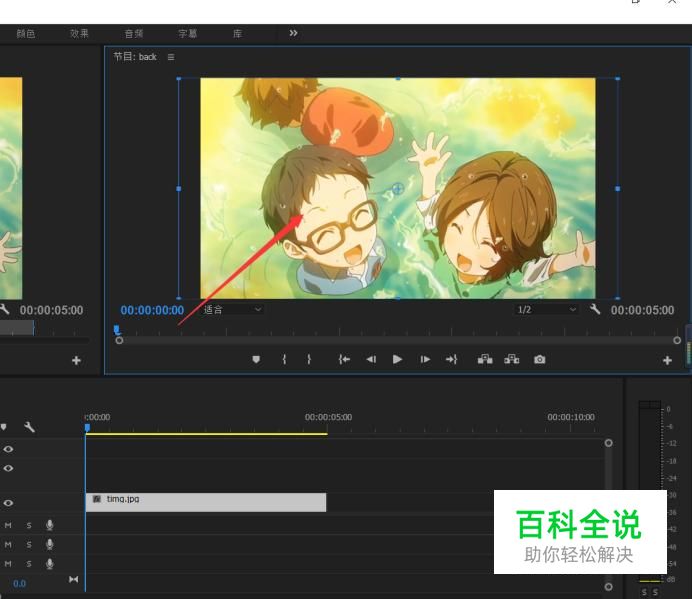Enable voice-over record on bottom audio track
This screenshot has width=692, height=599.
pyautogui.click(x=50, y=564)
